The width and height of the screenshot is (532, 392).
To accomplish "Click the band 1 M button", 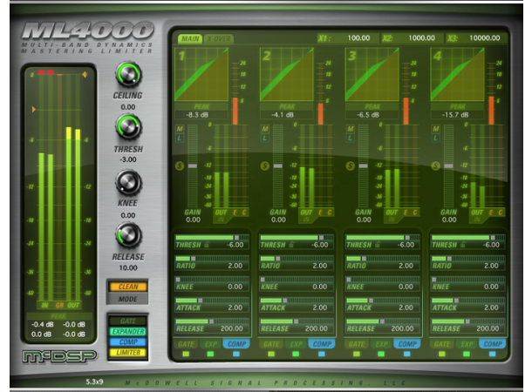I will [x=180, y=129].
